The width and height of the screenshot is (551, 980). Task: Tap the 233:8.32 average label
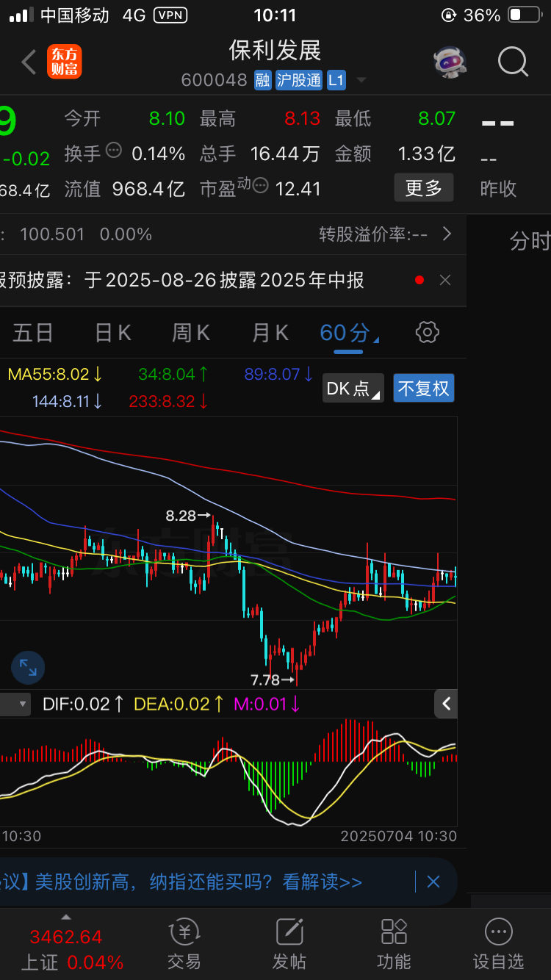[x=169, y=401]
